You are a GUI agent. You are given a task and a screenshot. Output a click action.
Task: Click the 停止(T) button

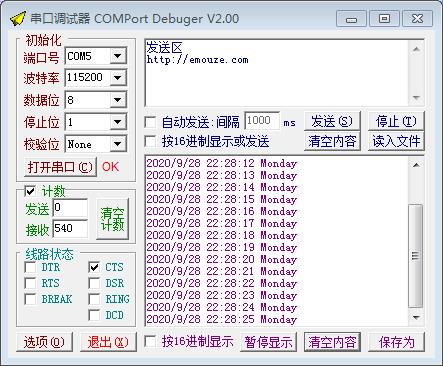tap(396, 121)
